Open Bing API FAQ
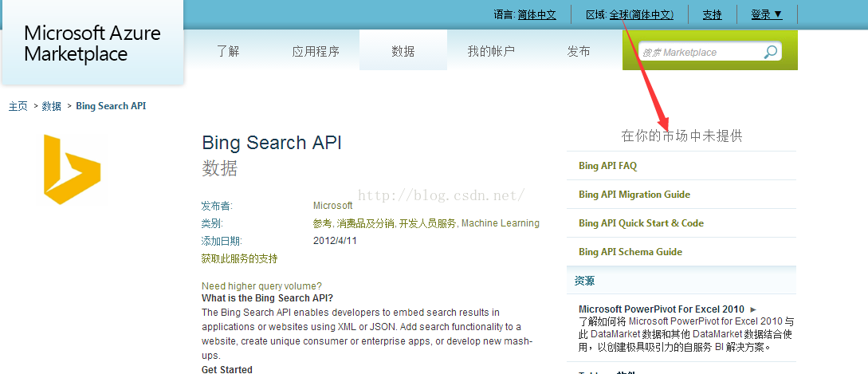Image resolution: width=868 pixels, height=374 pixels. [x=608, y=166]
